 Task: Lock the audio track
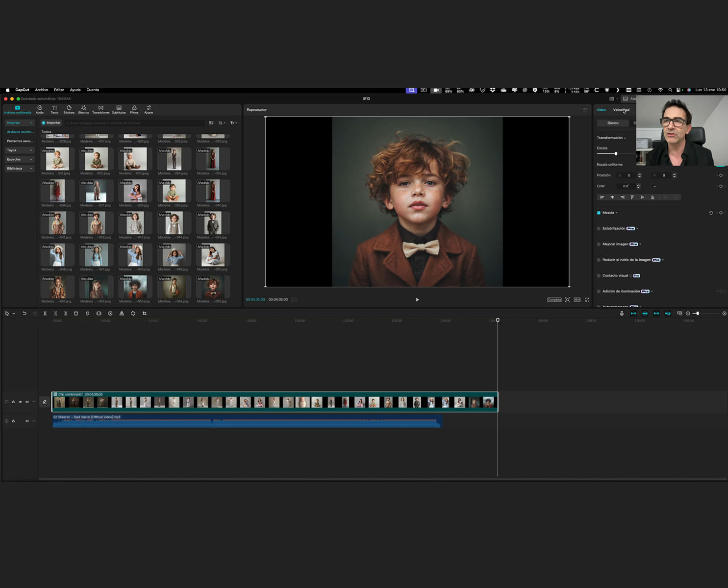(x=13, y=421)
